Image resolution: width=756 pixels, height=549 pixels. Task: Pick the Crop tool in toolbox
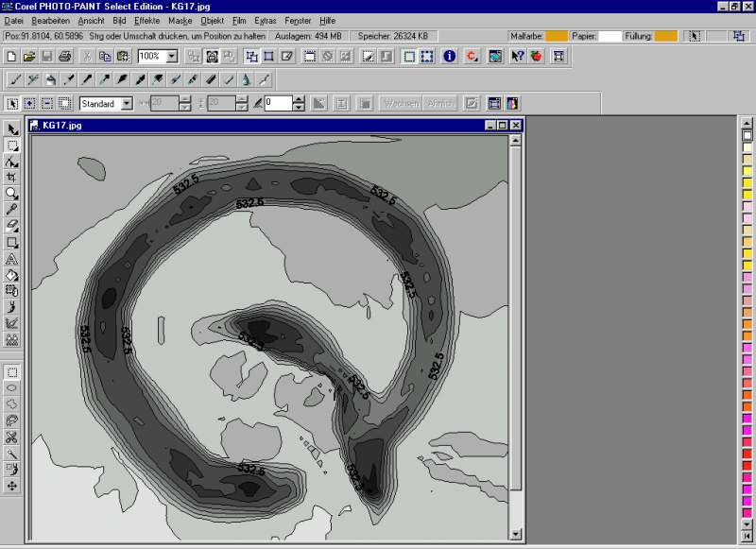[12, 177]
